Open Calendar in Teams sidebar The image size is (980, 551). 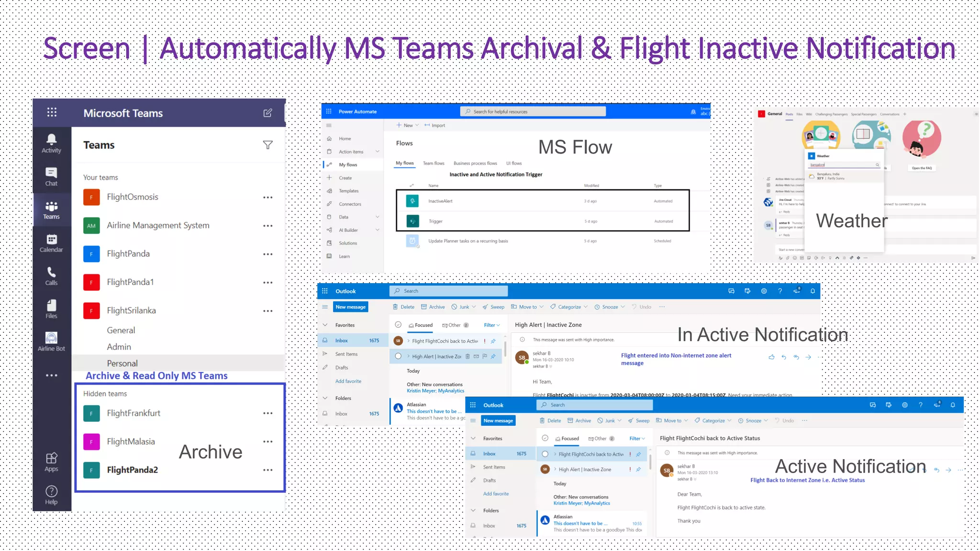pyautogui.click(x=51, y=243)
